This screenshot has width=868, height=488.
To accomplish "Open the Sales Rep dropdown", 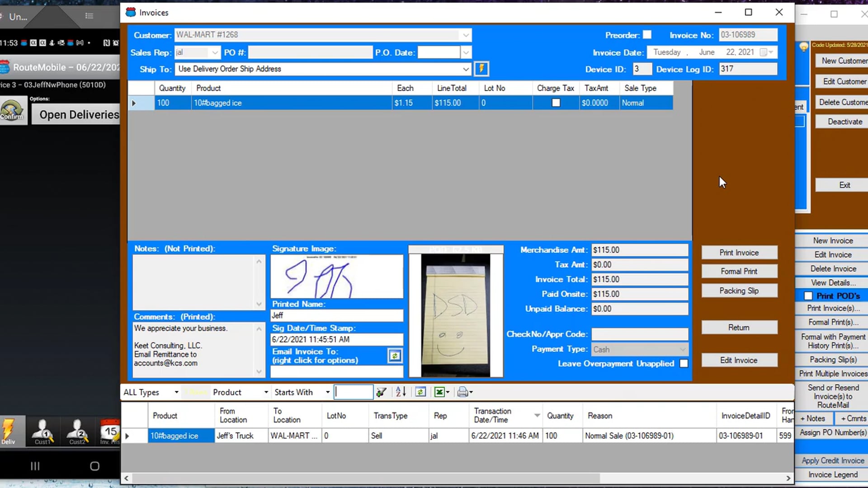I will (215, 53).
